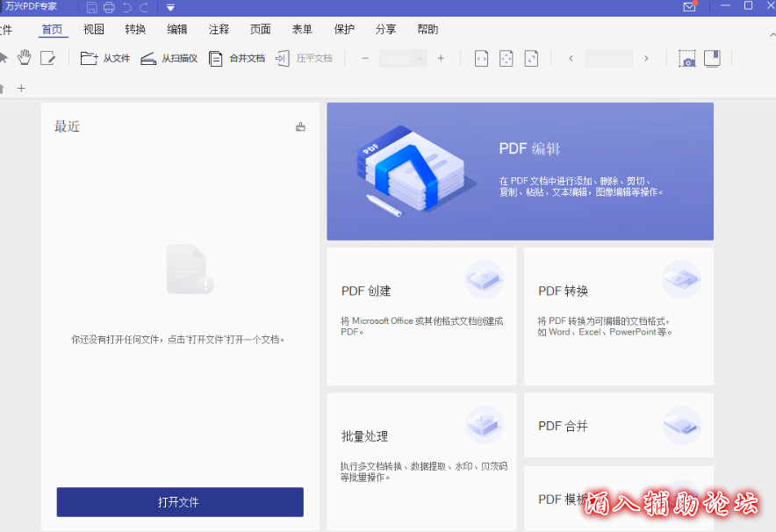Click the fit width page icon
Viewport: 776px width, 532px height.
[481, 59]
